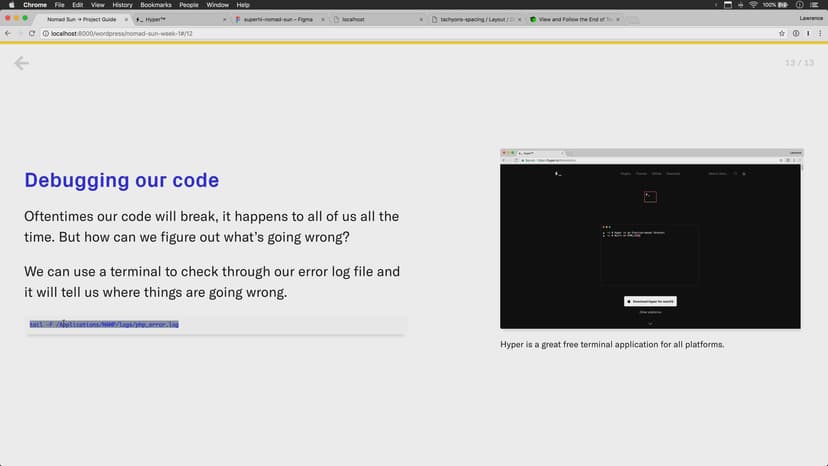Open the History menu
This screenshot has height=466, width=828.
pyautogui.click(x=123, y=5)
